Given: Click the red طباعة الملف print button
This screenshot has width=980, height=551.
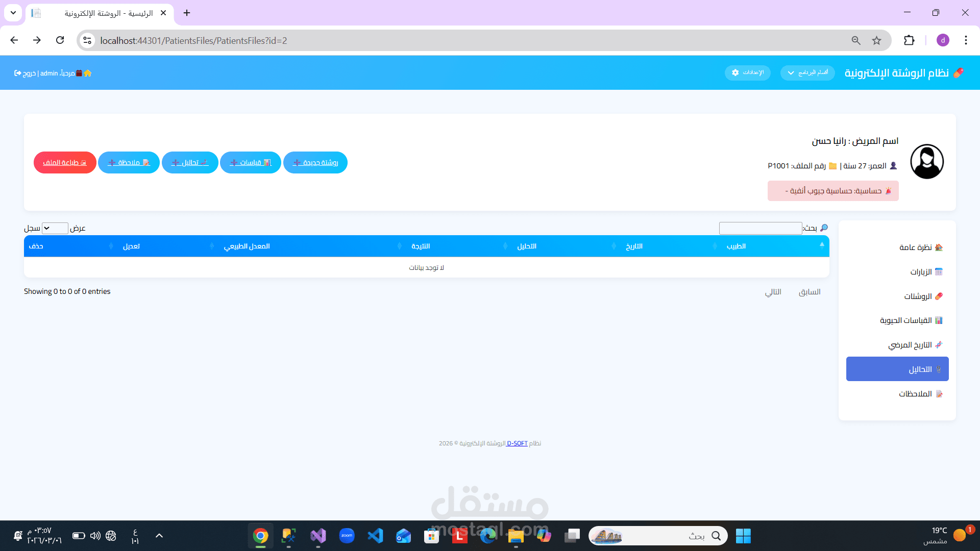Looking at the screenshot, I should pos(65,162).
